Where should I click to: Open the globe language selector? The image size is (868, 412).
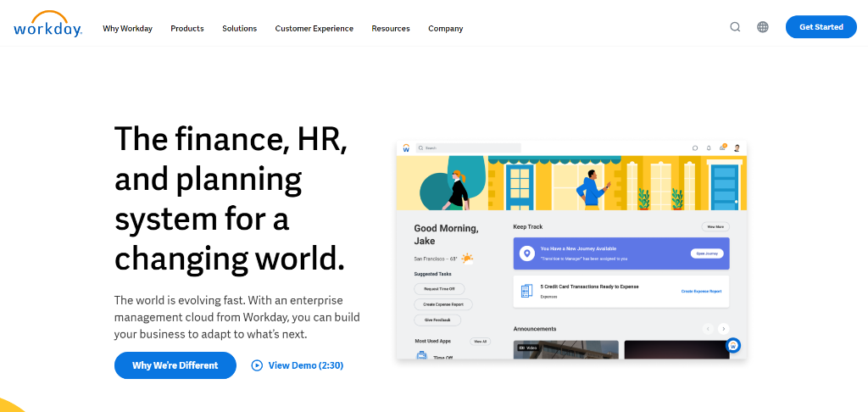point(763,27)
